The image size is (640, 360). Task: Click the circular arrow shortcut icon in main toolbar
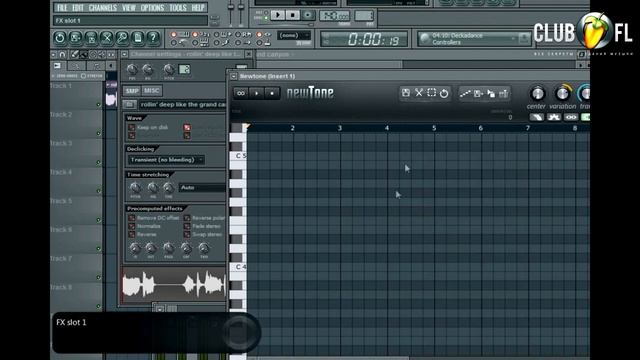coord(60,38)
